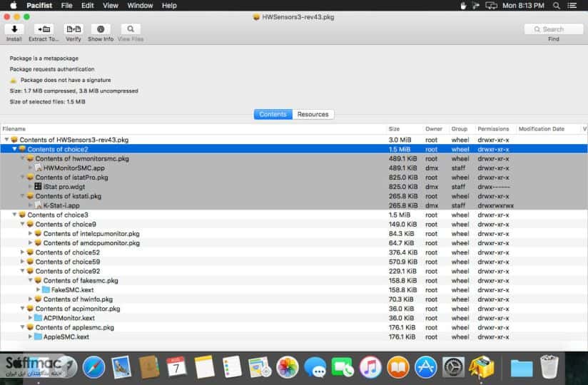Click package icon of Contents of choice3
Image resolution: width=588 pixels, height=385 pixels.
click(22, 215)
